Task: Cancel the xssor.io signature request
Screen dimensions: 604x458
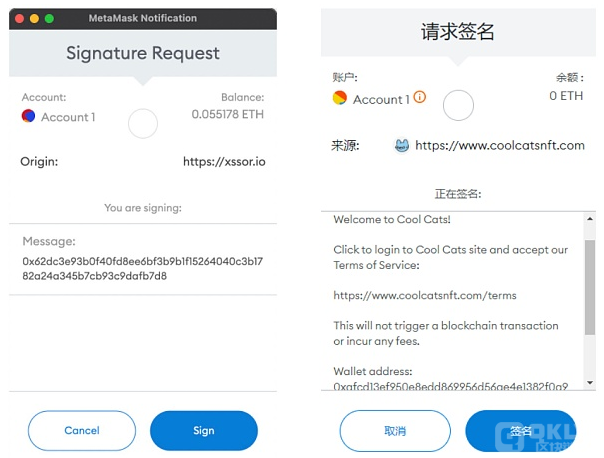Action: coord(82,430)
